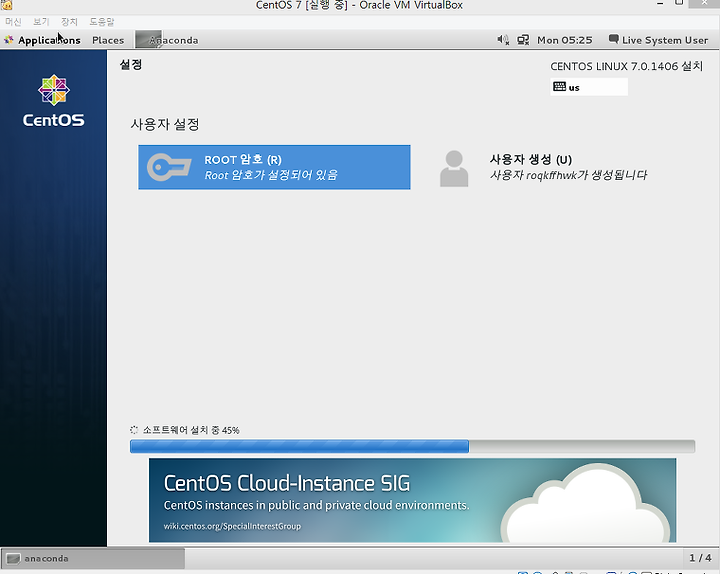The width and height of the screenshot is (720, 574).
Task: Click the 설정 header text
Action: [x=131, y=64]
